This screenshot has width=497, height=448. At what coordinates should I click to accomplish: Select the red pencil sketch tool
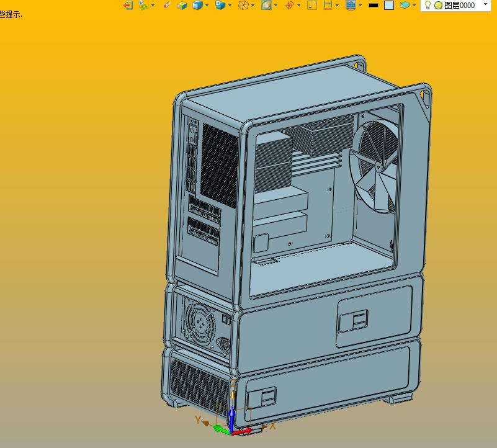point(167,5)
